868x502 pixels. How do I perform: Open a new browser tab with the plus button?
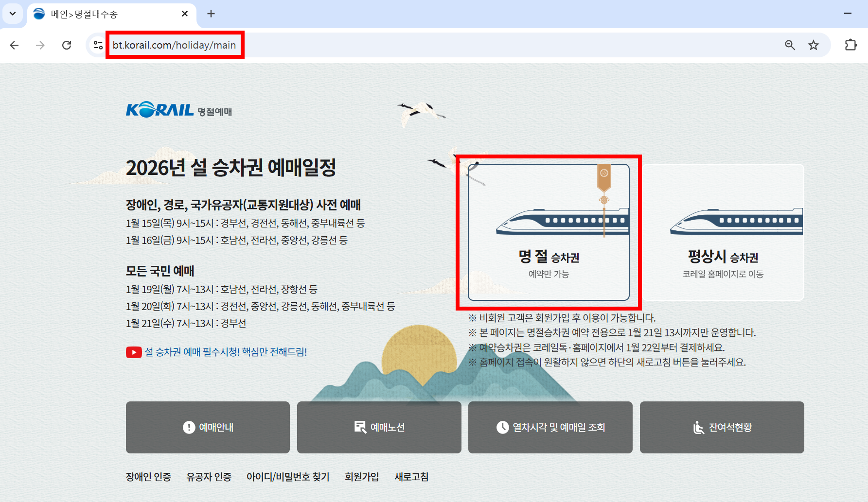point(211,14)
